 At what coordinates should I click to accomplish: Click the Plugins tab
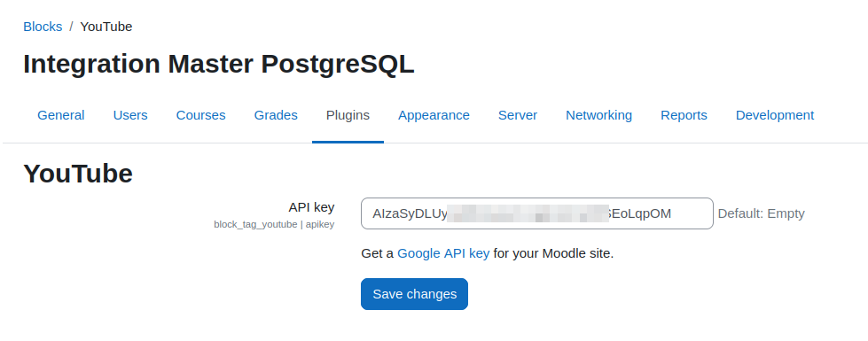pyautogui.click(x=348, y=115)
